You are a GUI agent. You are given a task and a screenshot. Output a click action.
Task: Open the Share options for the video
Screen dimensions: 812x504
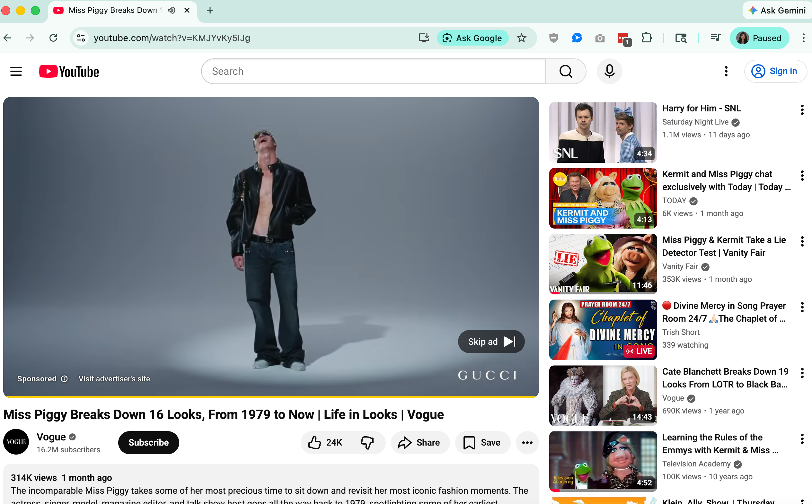(x=420, y=442)
